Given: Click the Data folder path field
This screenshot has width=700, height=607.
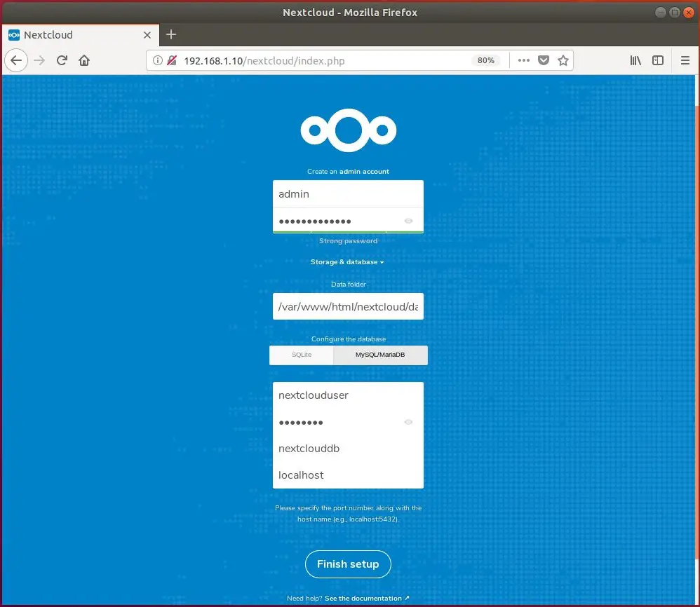Looking at the screenshot, I should [x=348, y=306].
